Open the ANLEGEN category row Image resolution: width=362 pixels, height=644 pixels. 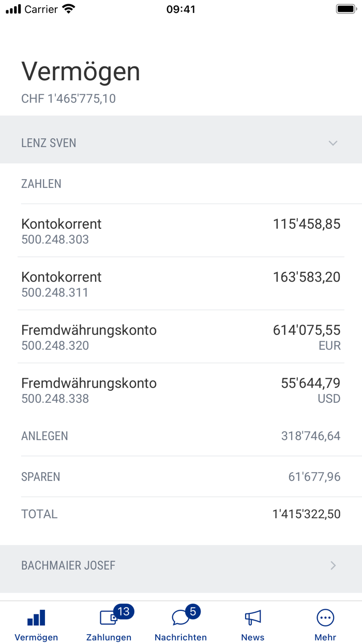click(x=181, y=436)
